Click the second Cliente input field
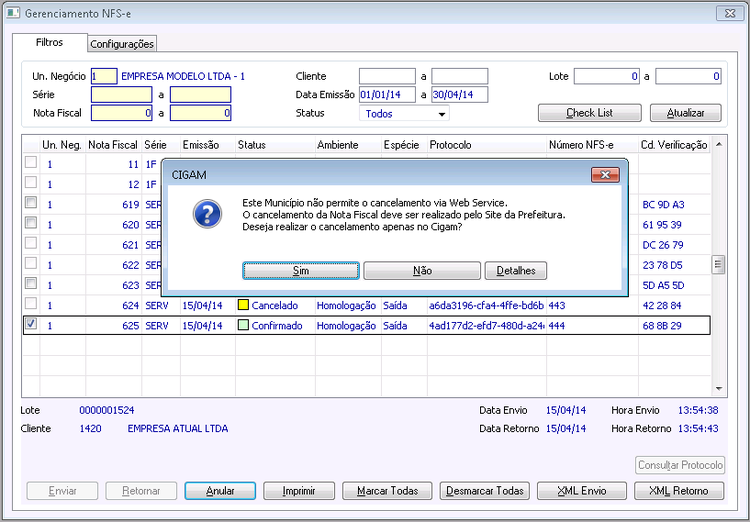Image resolution: width=750 pixels, height=522 pixels. [x=460, y=76]
